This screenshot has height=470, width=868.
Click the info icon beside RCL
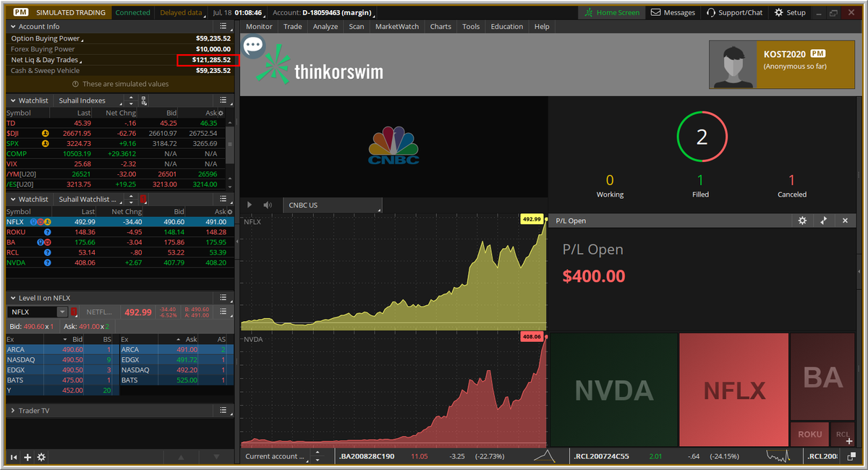pos(47,252)
